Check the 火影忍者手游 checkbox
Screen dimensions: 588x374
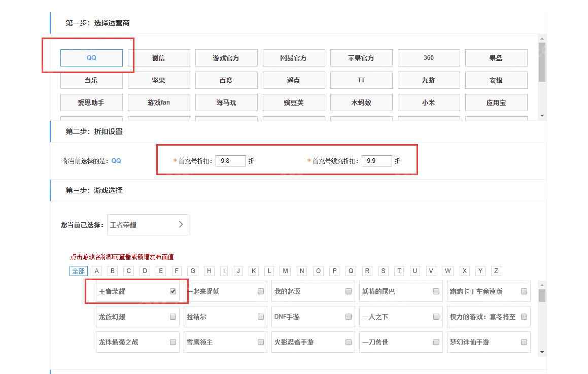click(349, 342)
